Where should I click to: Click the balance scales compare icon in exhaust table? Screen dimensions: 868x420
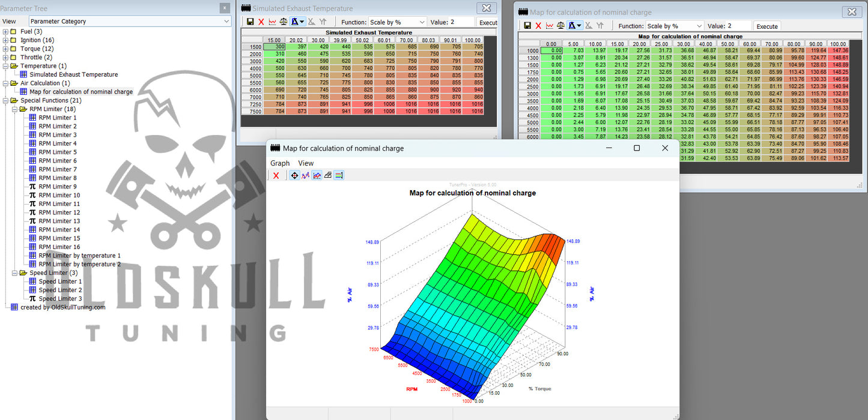[284, 22]
